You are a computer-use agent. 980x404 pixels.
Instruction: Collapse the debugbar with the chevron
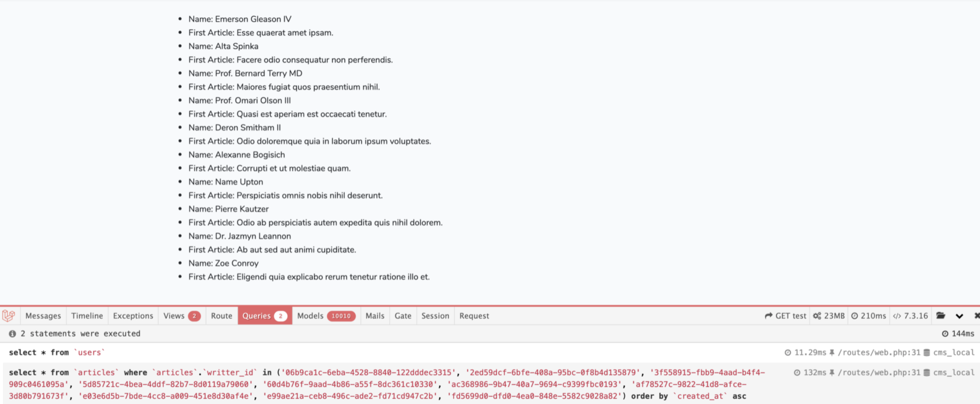pyautogui.click(x=959, y=316)
